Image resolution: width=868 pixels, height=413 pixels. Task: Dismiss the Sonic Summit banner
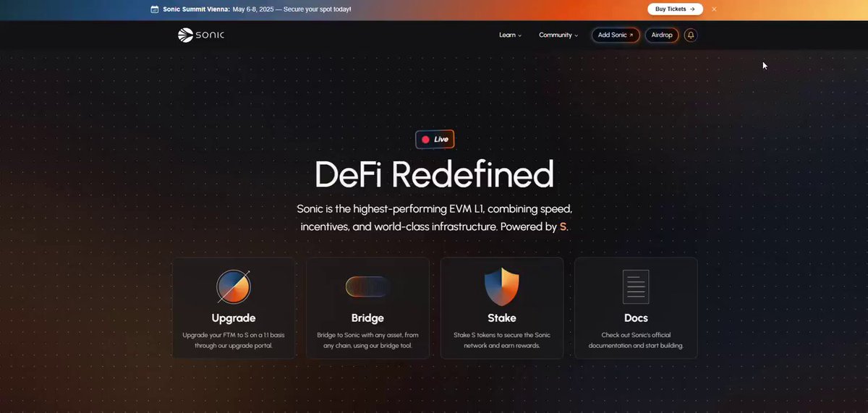click(x=714, y=9)
